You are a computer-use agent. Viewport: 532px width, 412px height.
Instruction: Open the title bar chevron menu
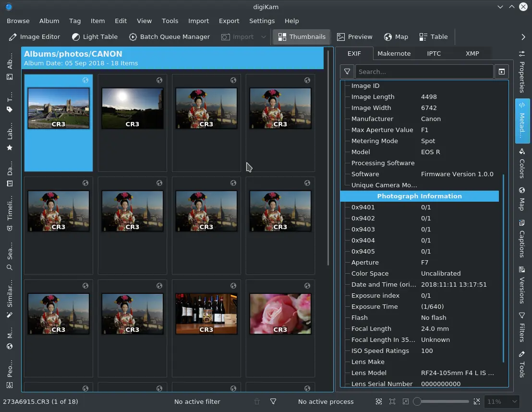click(x=500, y=7)
